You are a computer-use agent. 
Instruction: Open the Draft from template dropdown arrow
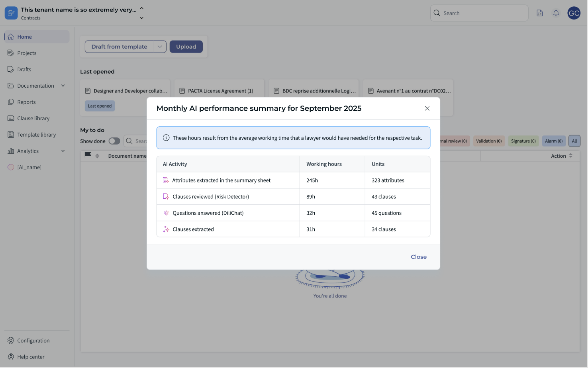tap(160, 47)
